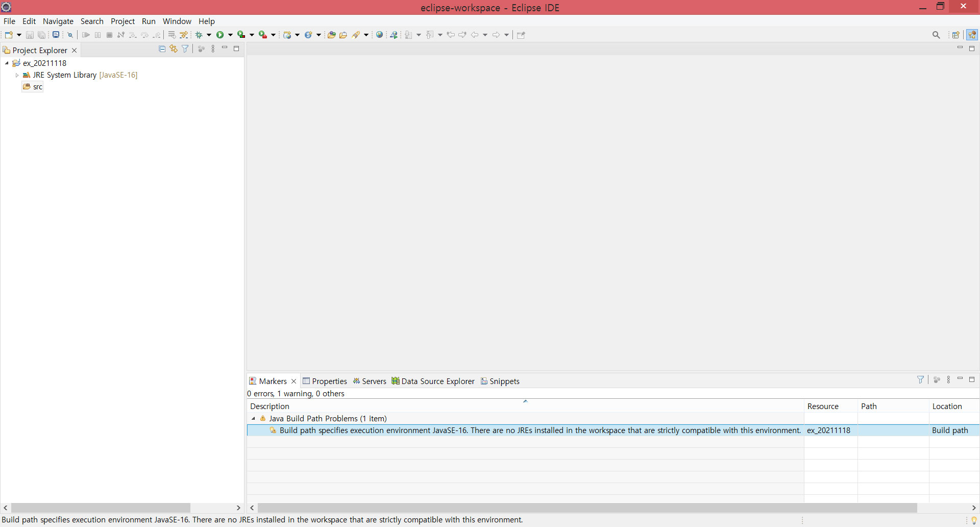Open Project Explorer View Menu dots
Screen dimensions: 980x527
click(213, 49)
